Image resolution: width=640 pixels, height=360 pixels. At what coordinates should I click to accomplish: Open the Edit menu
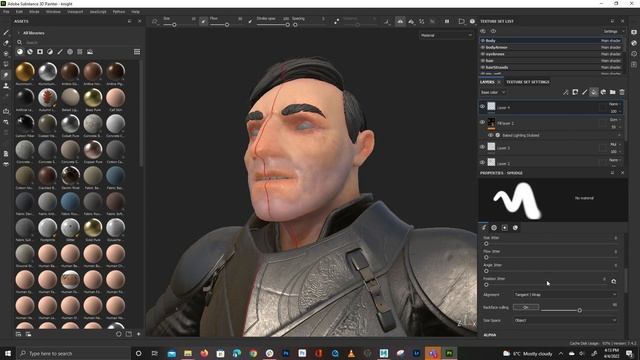19,12
